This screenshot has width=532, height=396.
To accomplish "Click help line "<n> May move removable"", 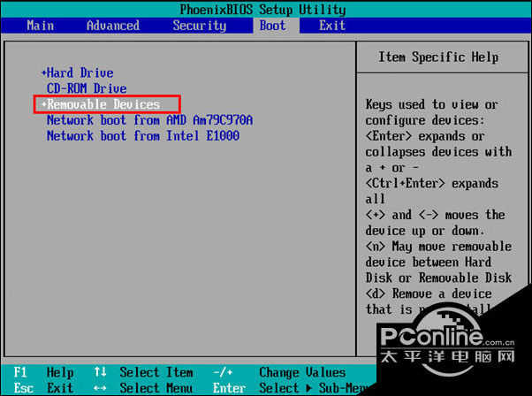I will pyautogui.click(x=438, y=247).
